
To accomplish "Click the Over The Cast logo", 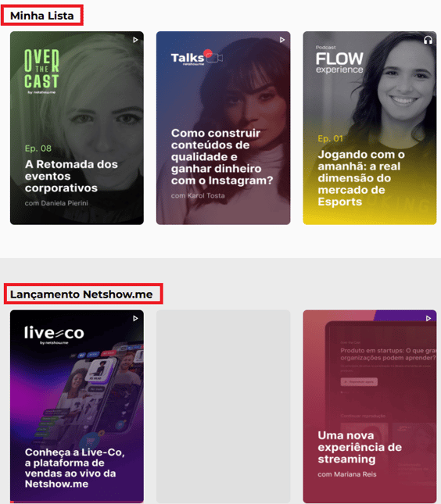I will click(x=41, y=71).
